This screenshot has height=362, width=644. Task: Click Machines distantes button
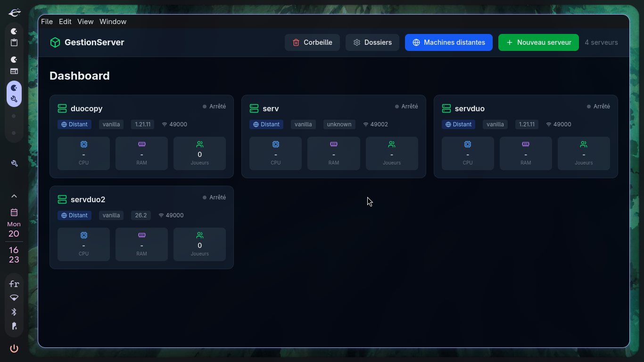coord(449,42)
